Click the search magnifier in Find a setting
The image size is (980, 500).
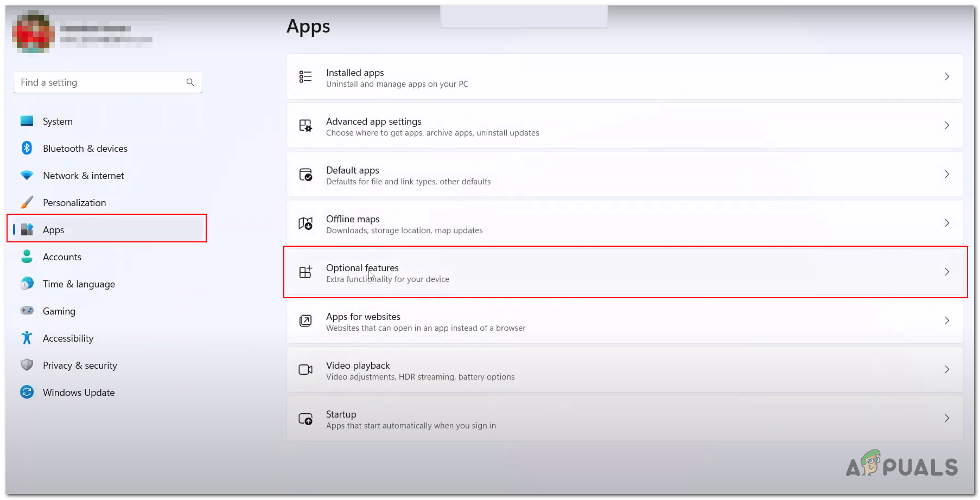190,82
